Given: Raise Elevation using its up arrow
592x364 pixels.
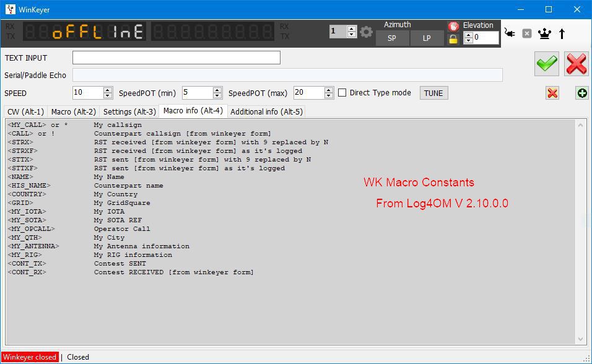Looking at the screenshot, I should pyautogui.click(x=468, y=35).
